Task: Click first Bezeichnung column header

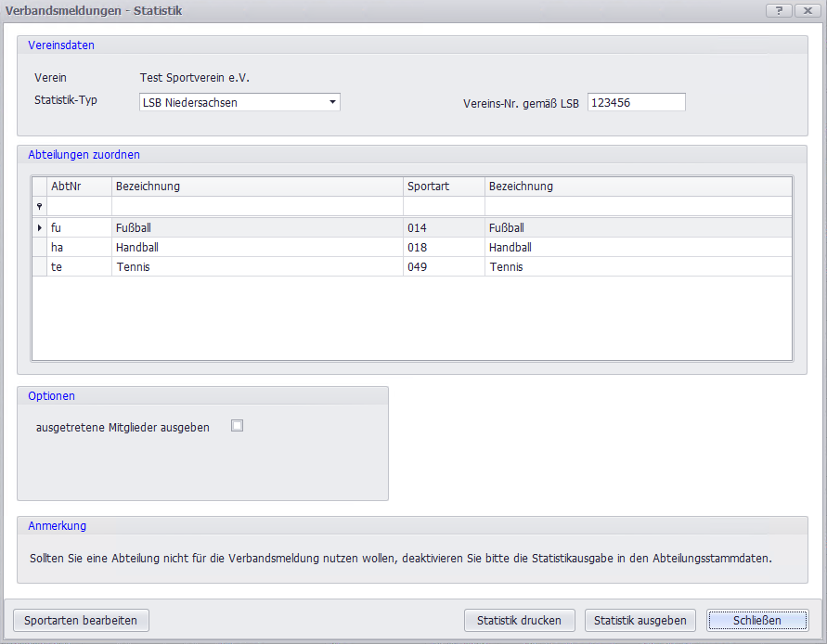Action: [257, 187]
